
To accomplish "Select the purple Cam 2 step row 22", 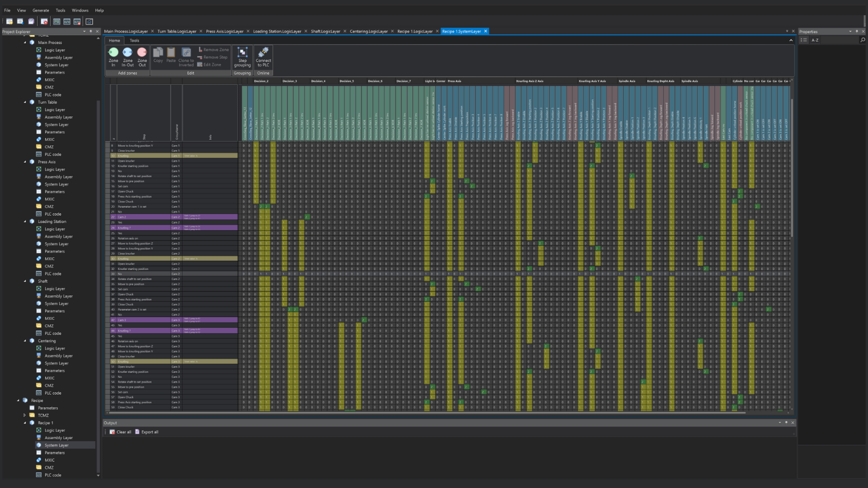I will [173, 217].
